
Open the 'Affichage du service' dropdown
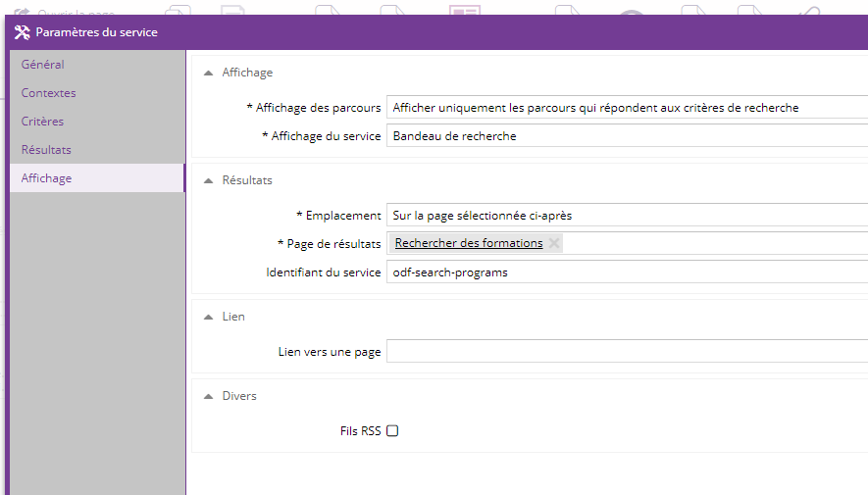[x=626, y=136]
